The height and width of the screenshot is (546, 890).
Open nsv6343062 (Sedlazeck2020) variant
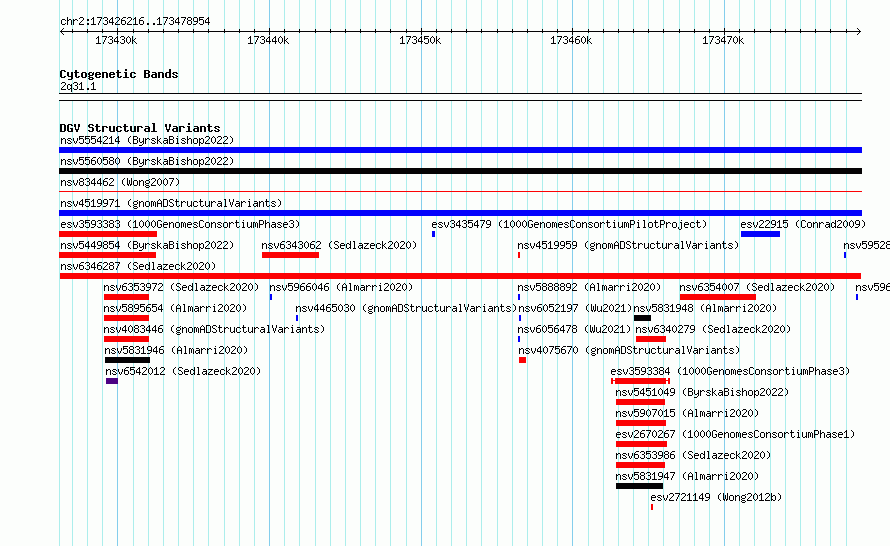tap(339, 245)
